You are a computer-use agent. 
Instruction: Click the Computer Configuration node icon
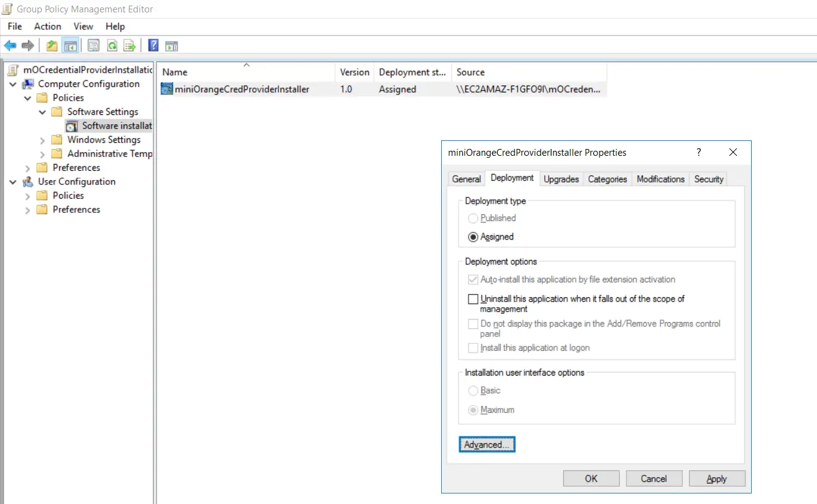29,84
